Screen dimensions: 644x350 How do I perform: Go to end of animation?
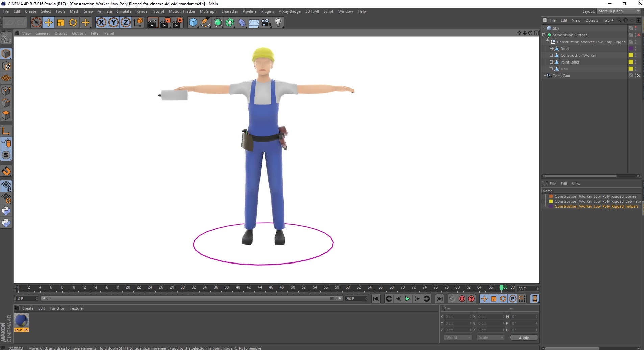(439, 299)
